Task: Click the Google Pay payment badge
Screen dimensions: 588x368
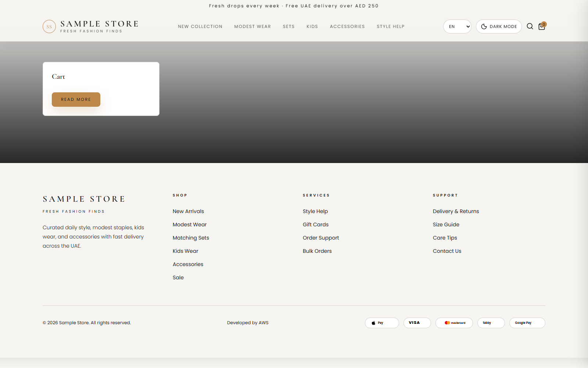Action: 527,323
